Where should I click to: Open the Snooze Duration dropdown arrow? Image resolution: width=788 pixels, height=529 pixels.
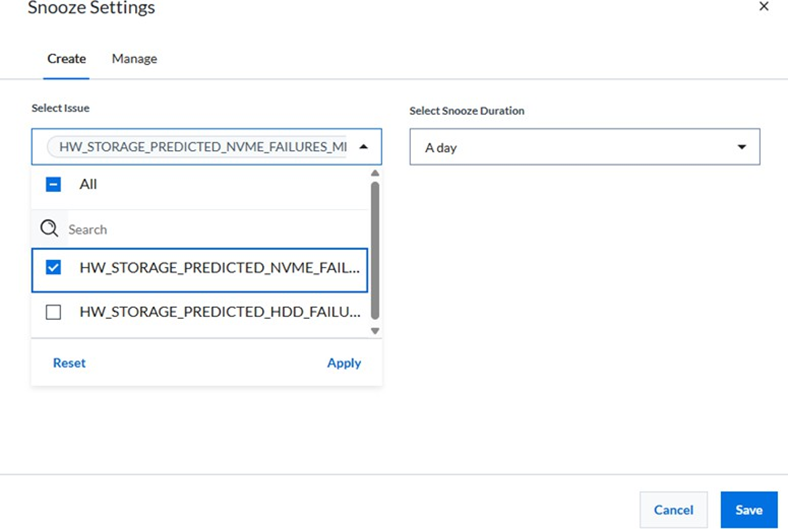tap(741, 147)
